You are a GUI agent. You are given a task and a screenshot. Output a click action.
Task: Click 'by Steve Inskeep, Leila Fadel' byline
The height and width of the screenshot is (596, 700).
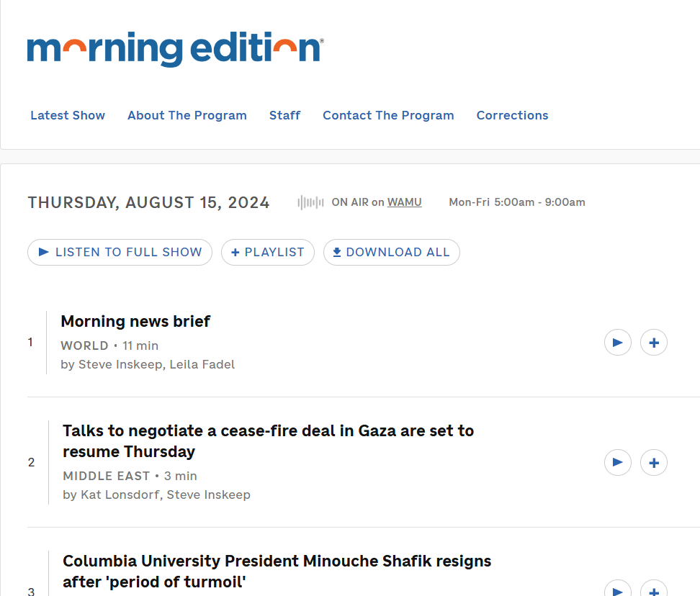(x=148, y=364)
